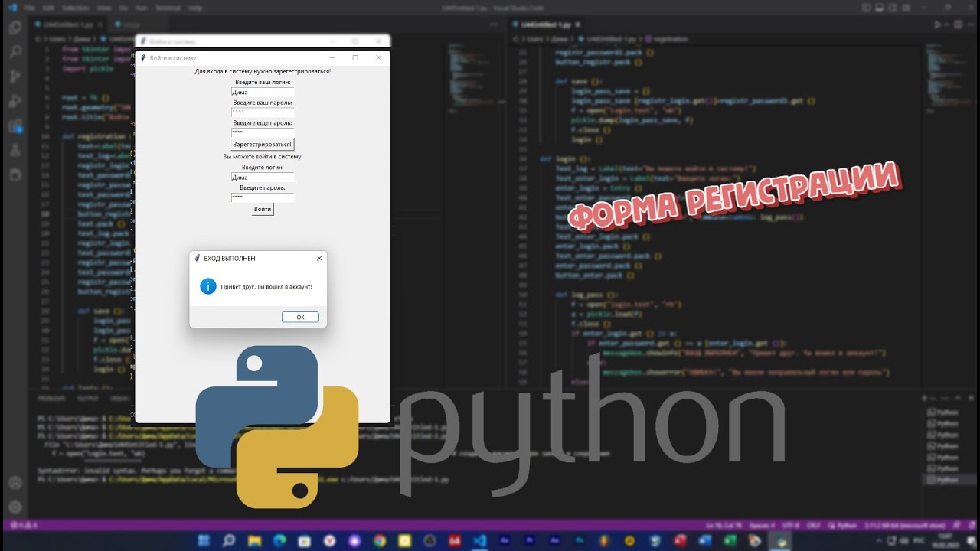The height and width of the screenshot is (551, 980).
Task: Click the feather icon in the front Войти в систему title bar
Action: (x=143, y=57)
